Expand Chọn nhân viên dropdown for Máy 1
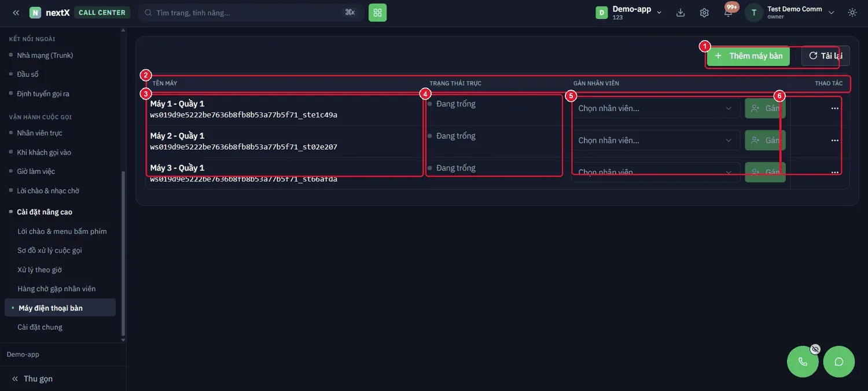Image resolution: width=868 pixels, height=391 pixels. point(656,108)
